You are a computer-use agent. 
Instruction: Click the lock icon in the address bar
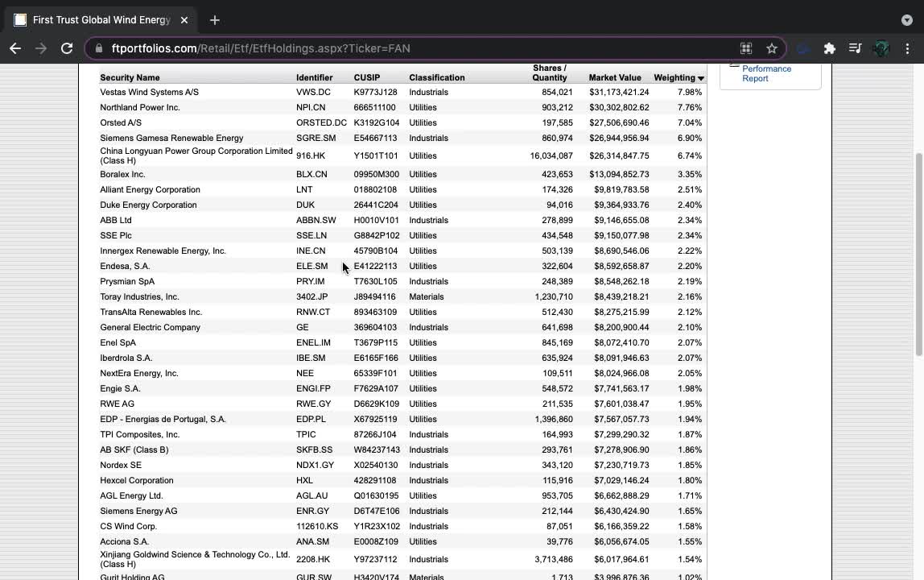(99, 48)
